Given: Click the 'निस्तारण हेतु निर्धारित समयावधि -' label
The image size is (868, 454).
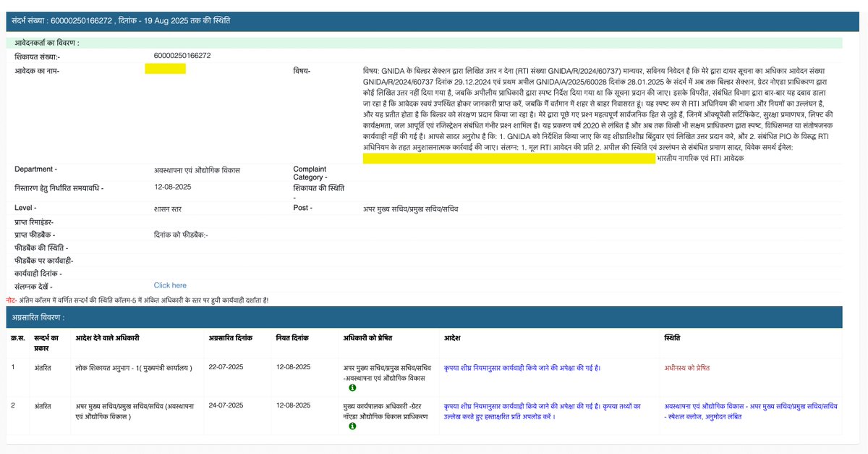Looking at the screenshot, I should click(59, 188).
